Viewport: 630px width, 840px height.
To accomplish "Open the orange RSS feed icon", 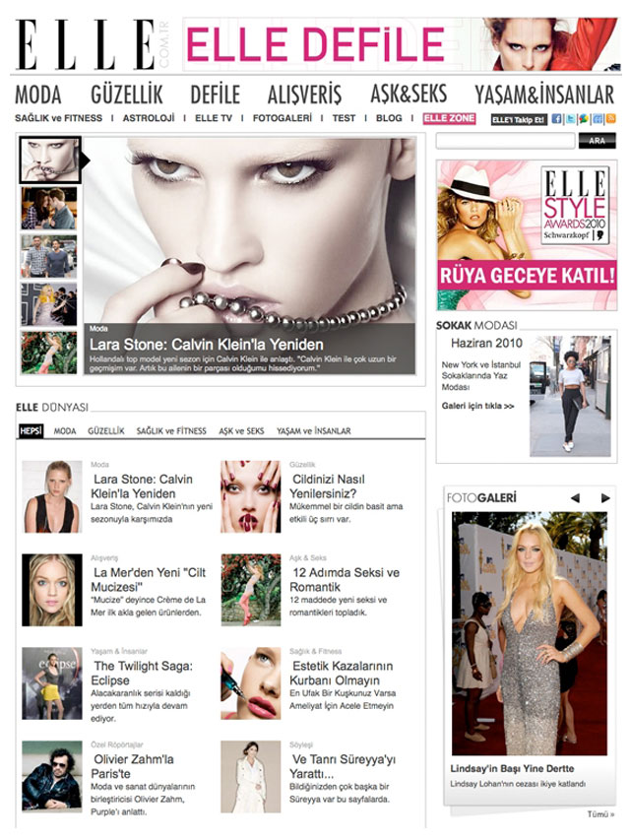I will [x=610, y=119].
